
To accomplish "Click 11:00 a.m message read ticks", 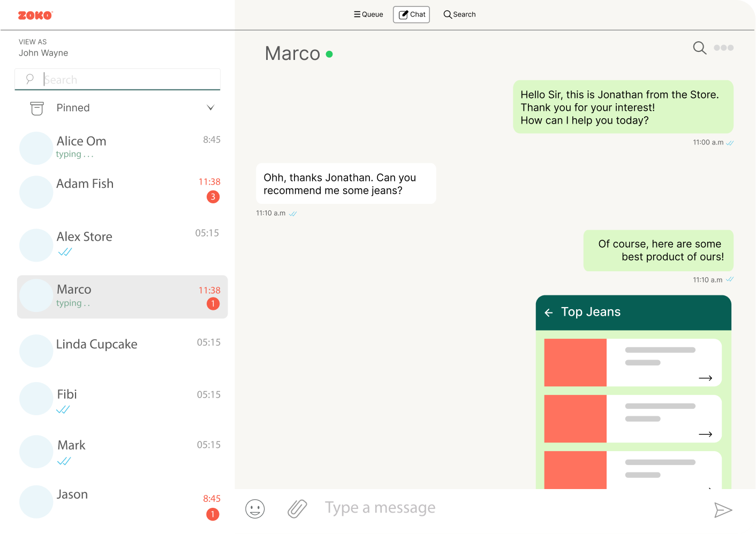I will tap(730, 143).
